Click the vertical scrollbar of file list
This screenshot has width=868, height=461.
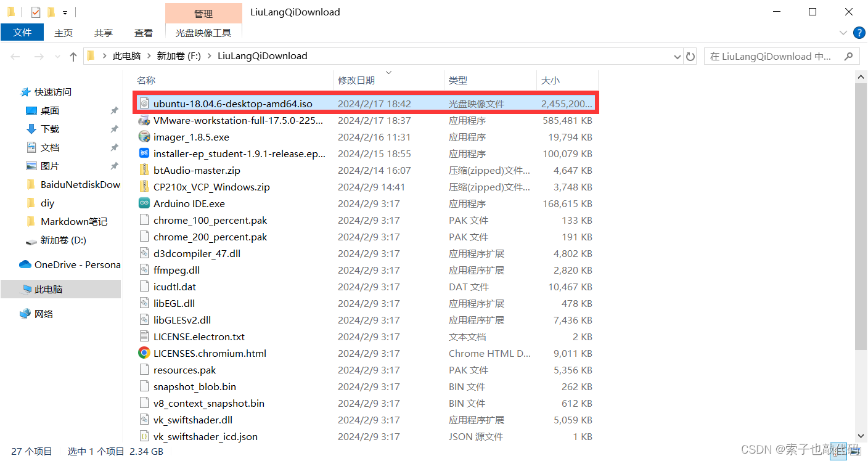pyautogui.click(x=862, y=216)
